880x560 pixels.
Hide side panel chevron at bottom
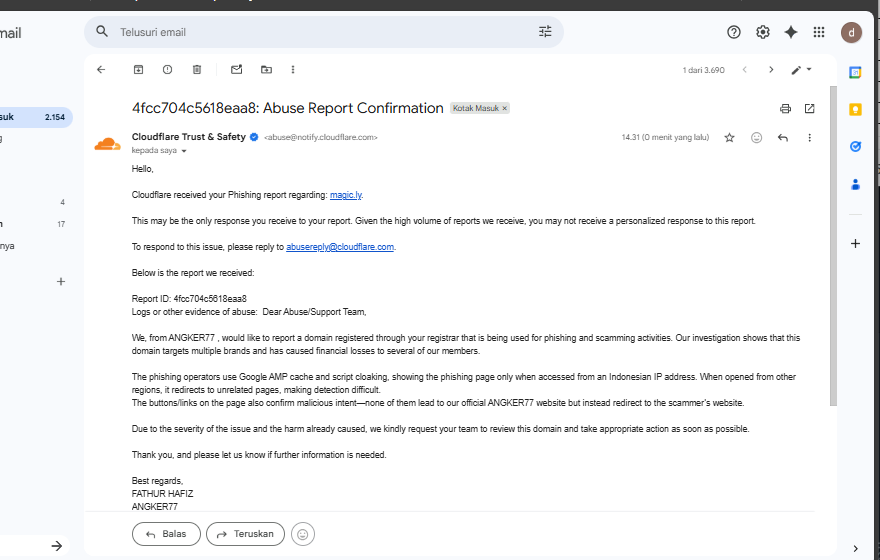point(855,548)
